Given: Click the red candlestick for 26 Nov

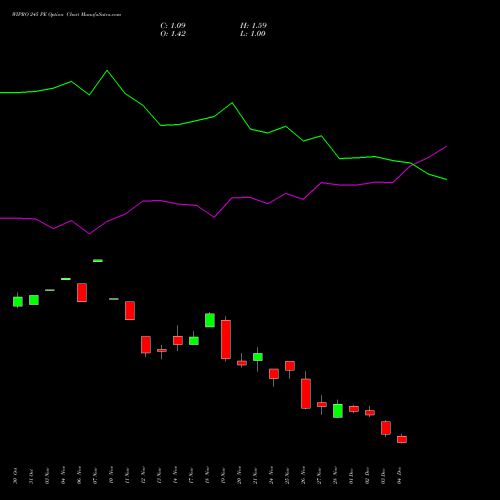Looking at the screenshot, I should (x=306, y=394).
